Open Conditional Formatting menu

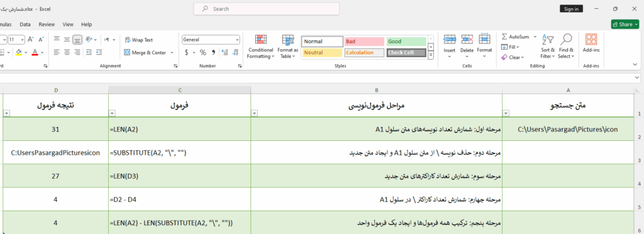[x=260, y=47]
